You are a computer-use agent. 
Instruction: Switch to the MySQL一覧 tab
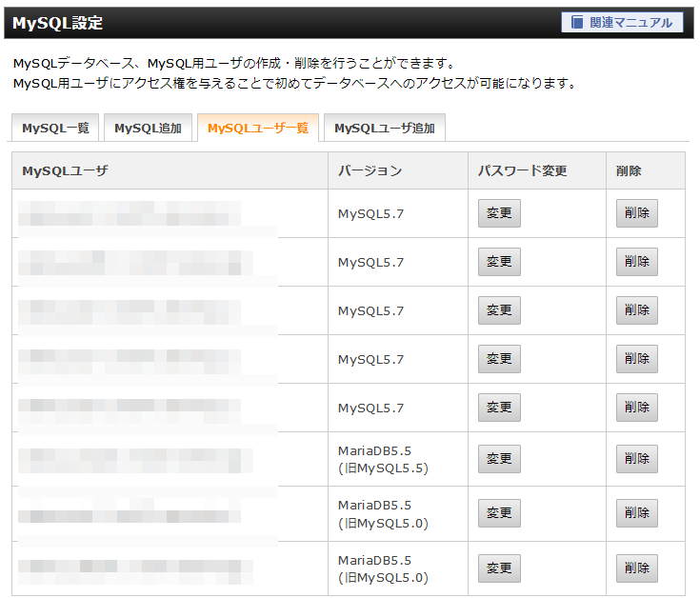point(55,129)
